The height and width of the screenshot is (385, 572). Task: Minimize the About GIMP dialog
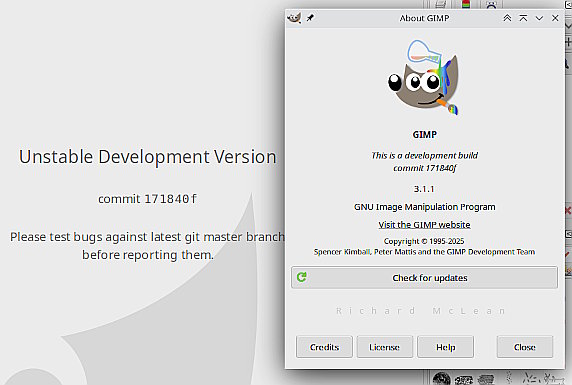click(539, 18)
